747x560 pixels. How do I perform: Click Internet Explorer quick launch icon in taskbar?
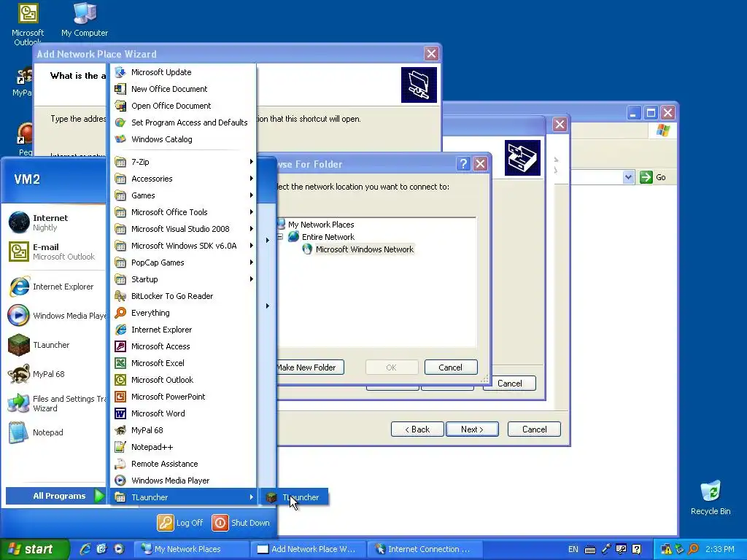point(85,549)
